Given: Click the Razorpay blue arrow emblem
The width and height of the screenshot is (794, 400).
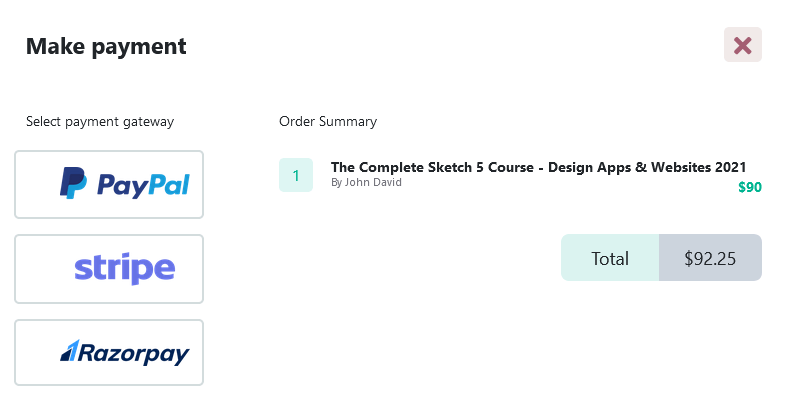Looking at the screenshot, I should coord(69,351).
